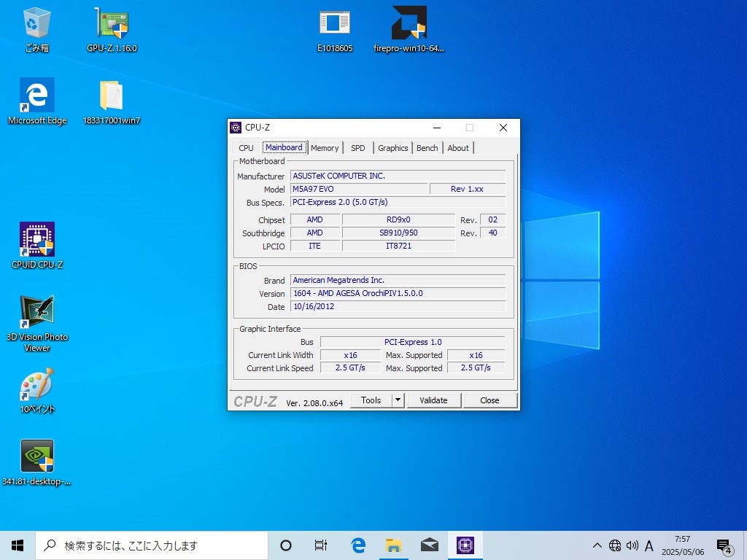The image size is (747, 560).
Task: Select the Mainboard tab
Action: (x=284, y=147)
